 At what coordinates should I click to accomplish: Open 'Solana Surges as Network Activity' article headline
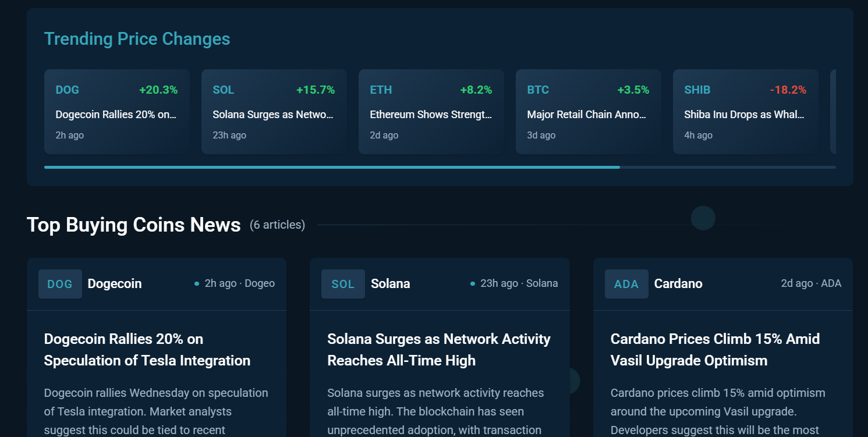pos(439,350)
